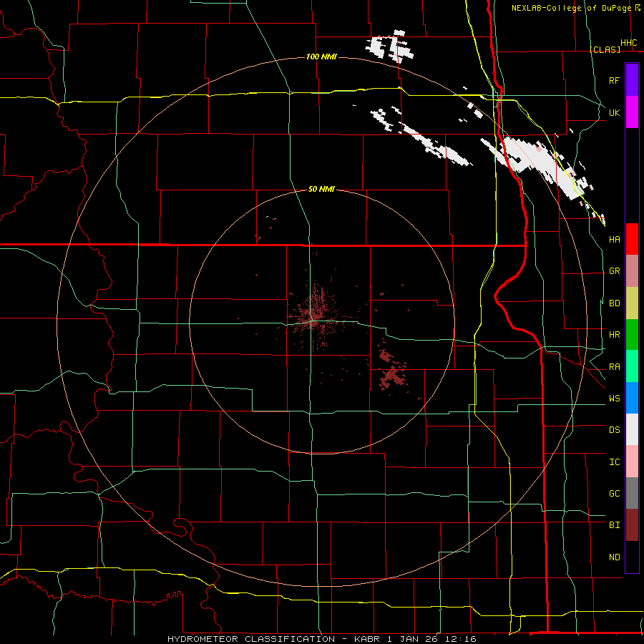Click the GR legend label
The image size is (644, 644).
(x=615, y=271)
